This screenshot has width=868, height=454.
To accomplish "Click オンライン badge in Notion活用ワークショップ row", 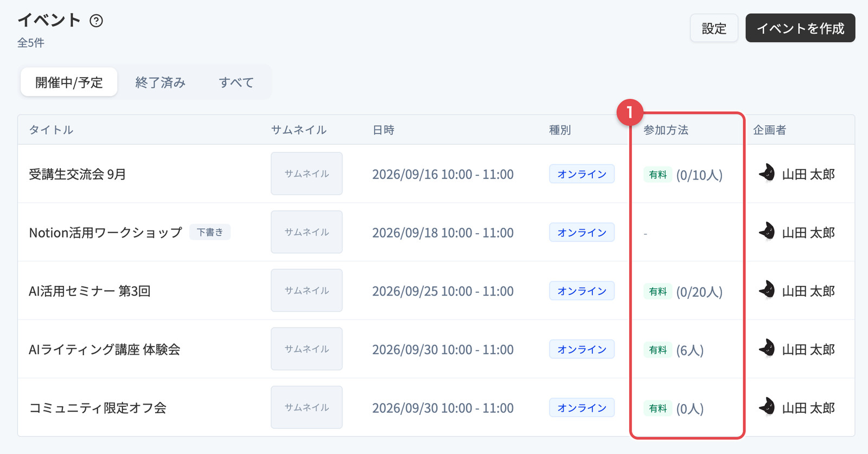I will click(x=582, y=232).
